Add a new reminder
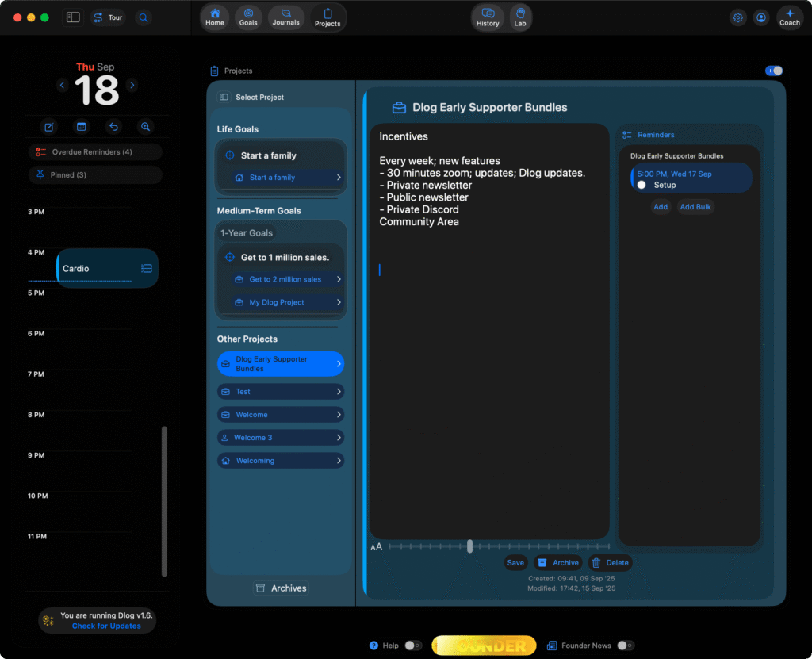Viewport: 812px width, 659px height. pyautogui.click(x=661, y=207)
